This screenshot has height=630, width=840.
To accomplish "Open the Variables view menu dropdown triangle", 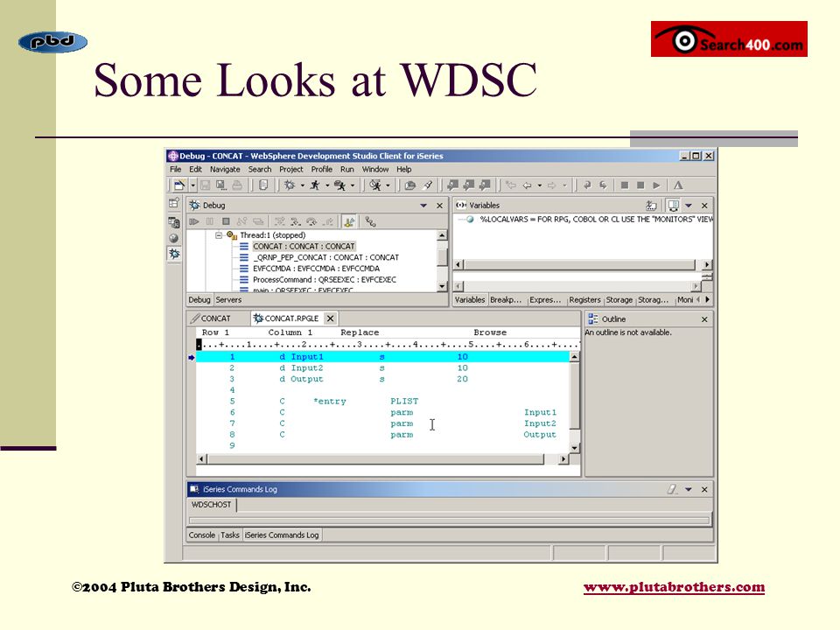I will 689,205.
